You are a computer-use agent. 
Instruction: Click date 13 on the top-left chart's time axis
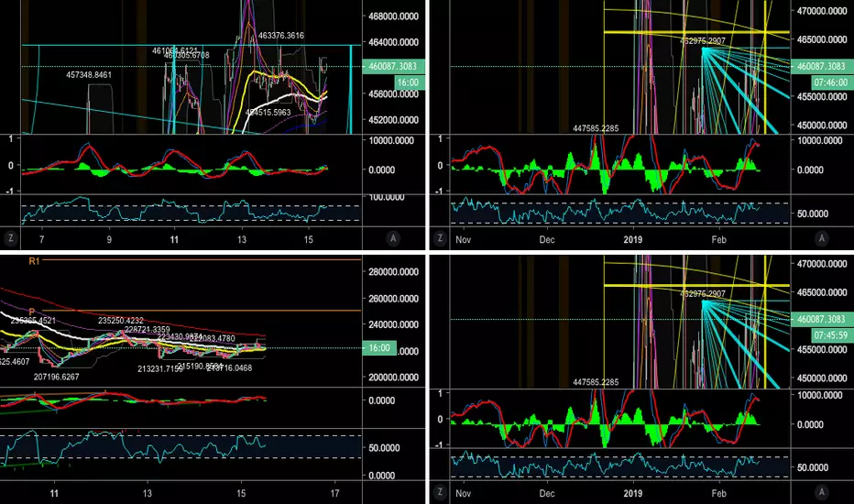[241, 240]
